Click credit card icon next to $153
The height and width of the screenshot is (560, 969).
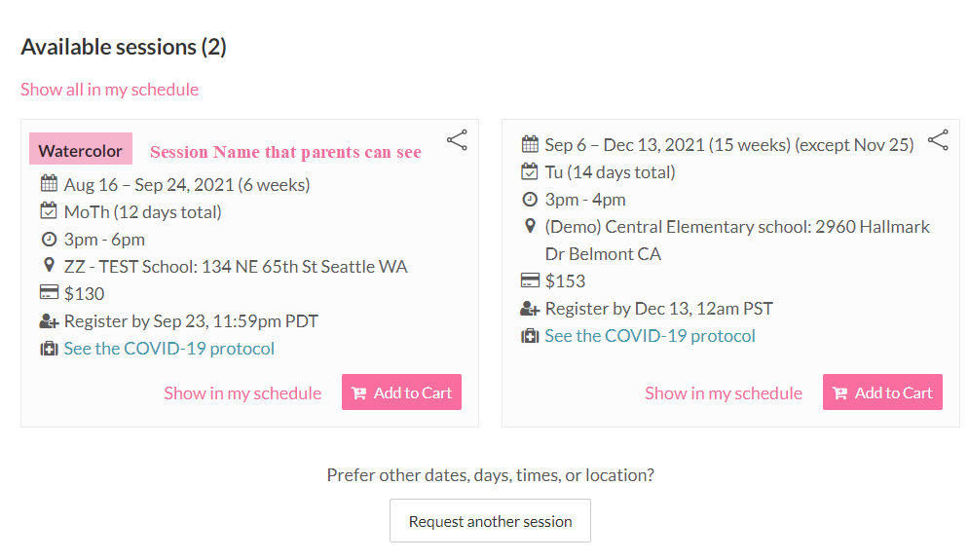[530, 281]
